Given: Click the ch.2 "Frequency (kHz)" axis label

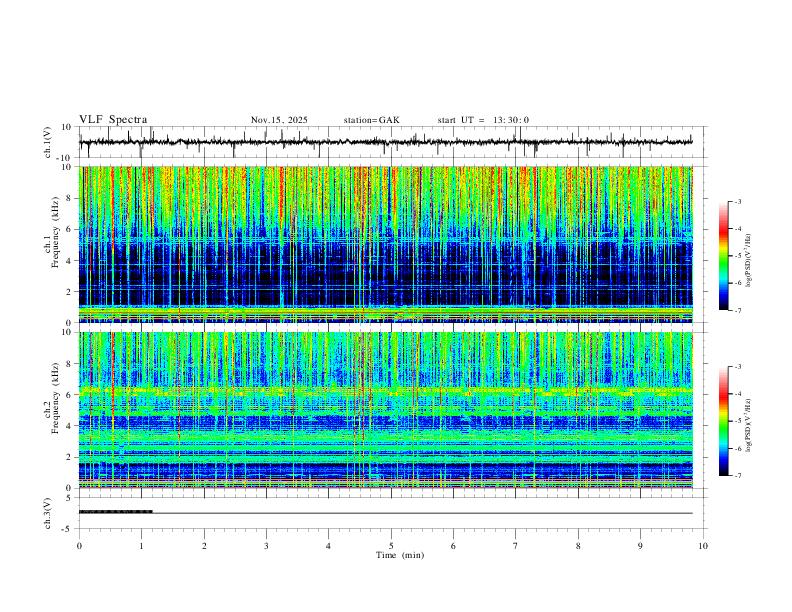Looking at the screenshot, I should [x=55, y=398].
